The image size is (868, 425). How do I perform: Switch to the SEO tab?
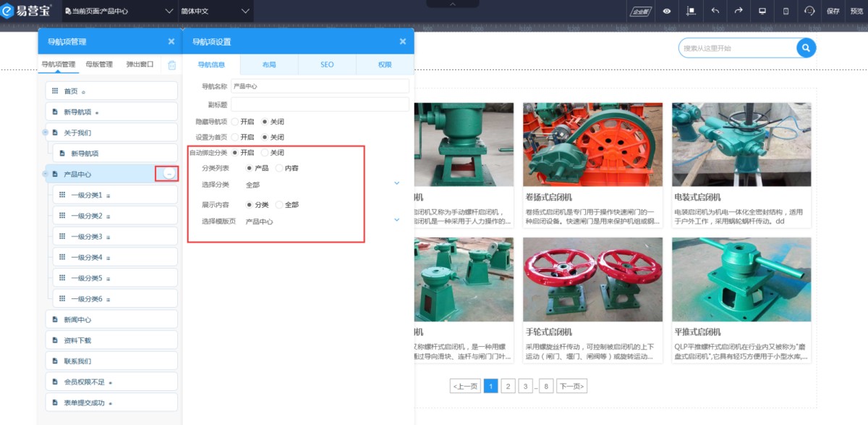327,64
